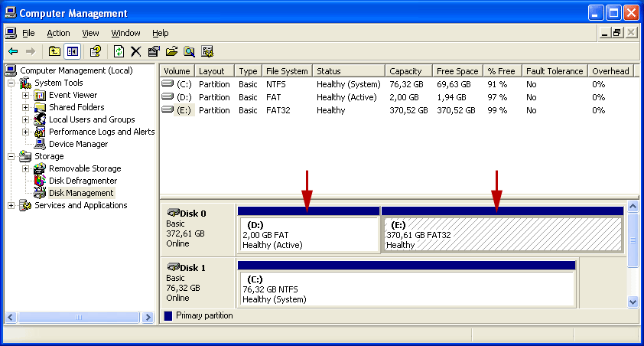
Task: Collapse the Storage tree node
Action: click(x=11, y=156)
